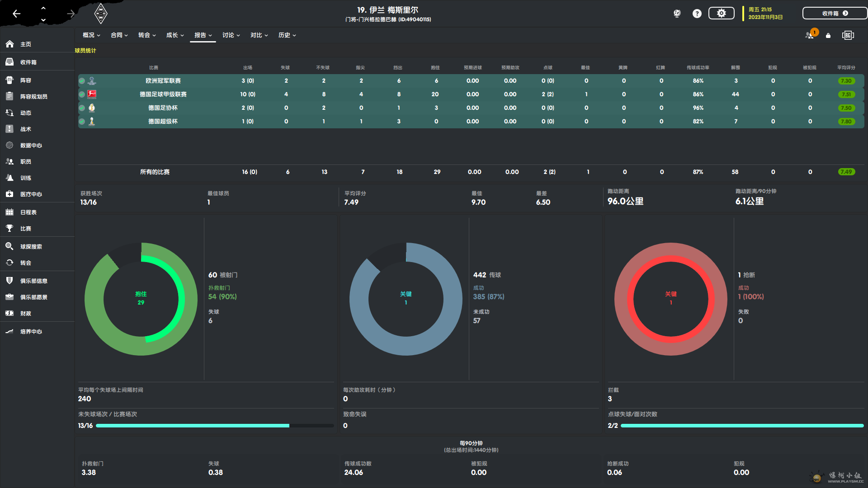Expand the 成长 dropdown menu

click(x=175, y=35)
